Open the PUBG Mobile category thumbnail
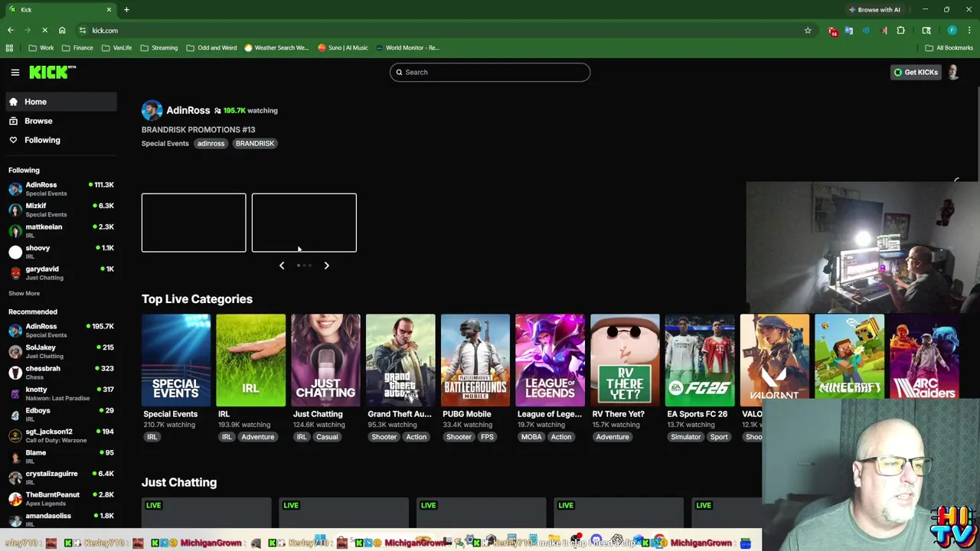This screenshot has height=551, width=980. click(x=475, y=360)
